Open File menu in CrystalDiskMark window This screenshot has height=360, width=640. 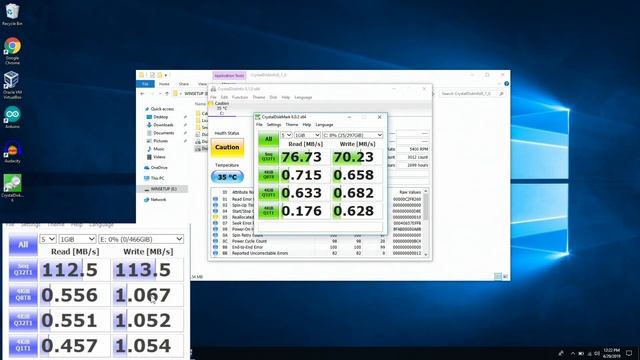[259, 124]
